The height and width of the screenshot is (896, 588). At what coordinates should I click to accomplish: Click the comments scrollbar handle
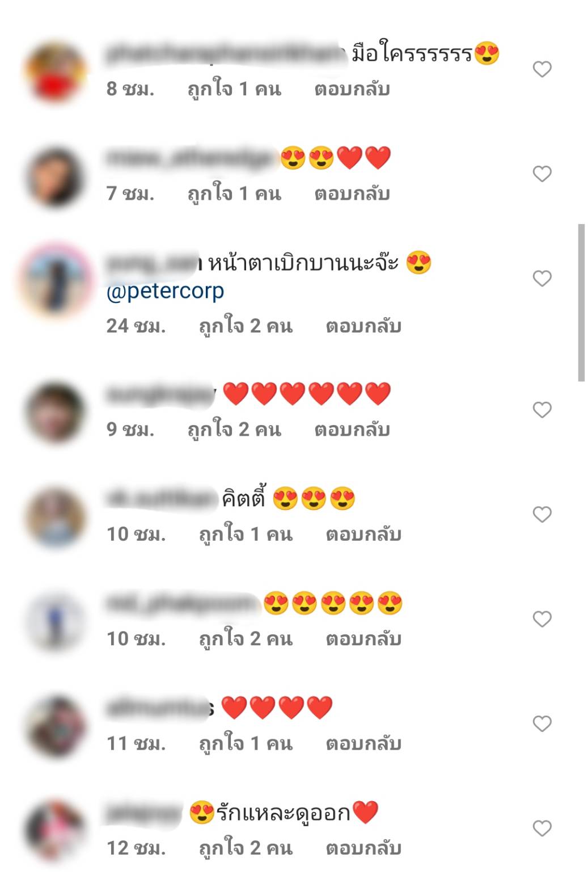coord(581,302)
